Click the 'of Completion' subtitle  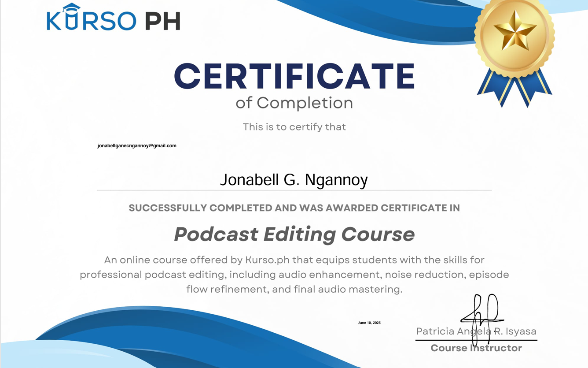[294, 103]
